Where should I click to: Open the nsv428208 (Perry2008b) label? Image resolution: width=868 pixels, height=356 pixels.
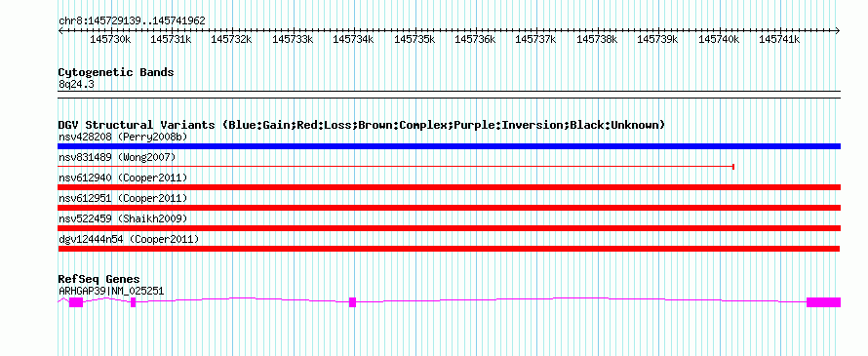pos(122,137)
